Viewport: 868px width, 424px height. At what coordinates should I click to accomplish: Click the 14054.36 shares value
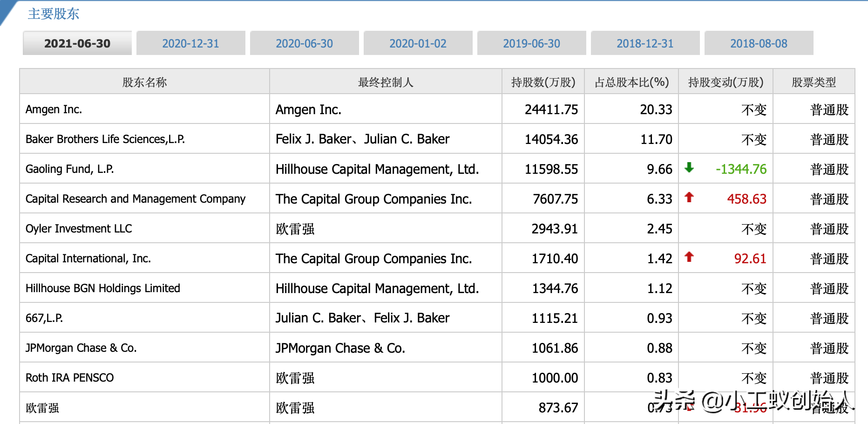point(551,139)
